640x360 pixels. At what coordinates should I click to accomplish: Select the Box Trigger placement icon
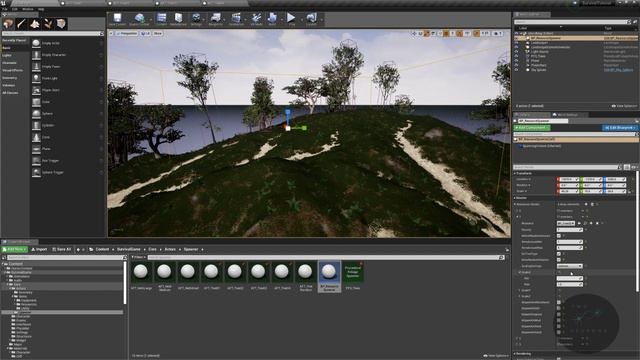tap(36, 161)
